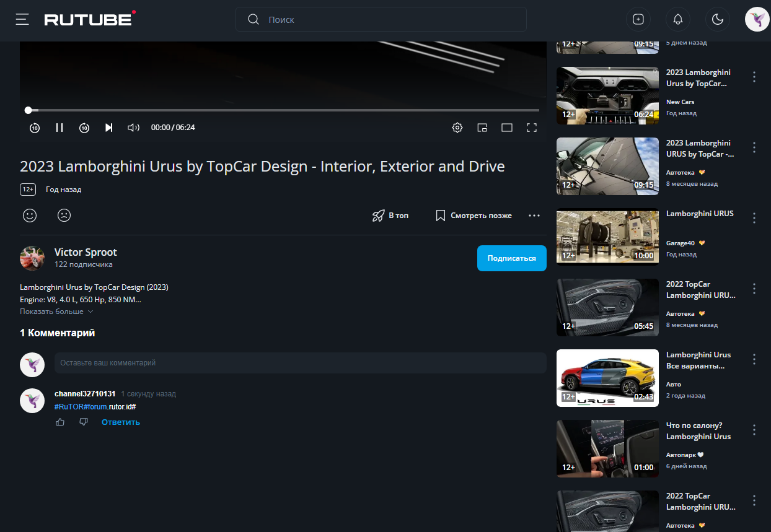Click title Lamborghini Urus Все варианты

(x=698, y=360)
